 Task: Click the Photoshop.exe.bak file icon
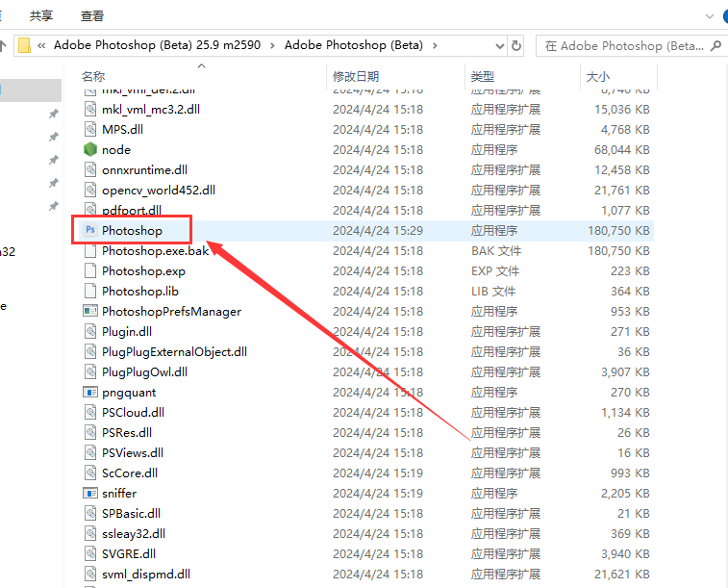tap(90, 250)
